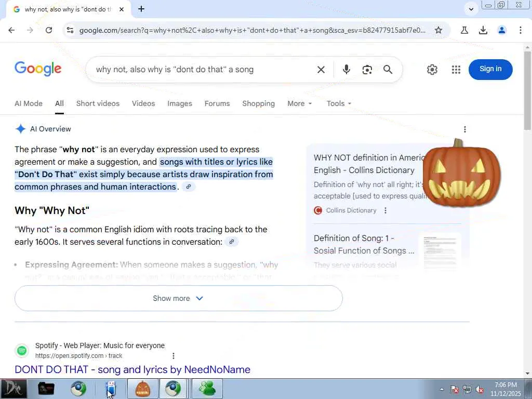Bookmark this page with the star icon
532x399 pixels.
pos(438,30)
